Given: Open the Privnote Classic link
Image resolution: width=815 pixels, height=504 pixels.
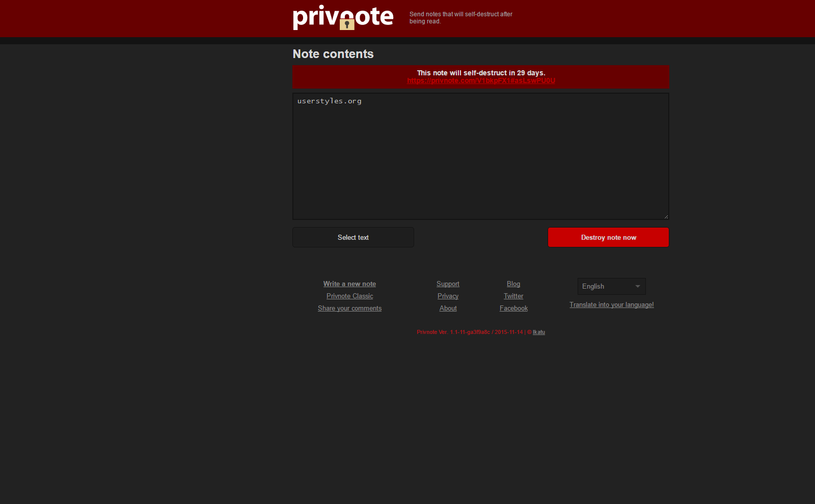Looking at the screenshot, I should tap(349, 296).
